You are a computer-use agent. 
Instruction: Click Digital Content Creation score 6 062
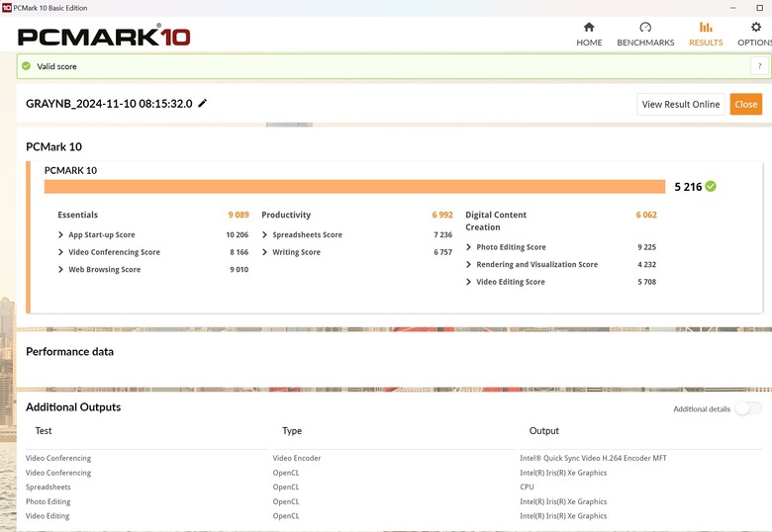tap(646, 215)
